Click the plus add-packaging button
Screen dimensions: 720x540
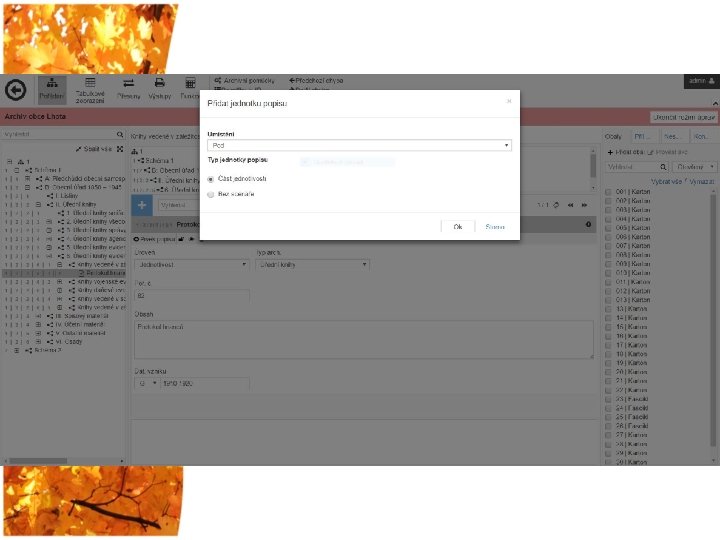point(625,152)
